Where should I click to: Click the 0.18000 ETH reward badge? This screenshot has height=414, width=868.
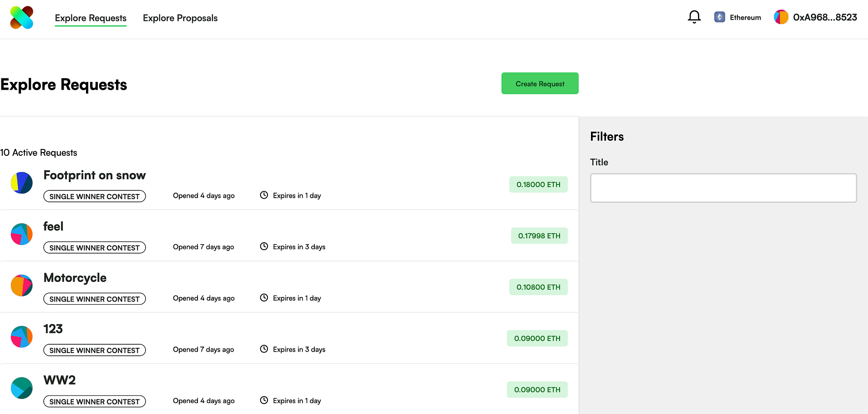point(538,184)
